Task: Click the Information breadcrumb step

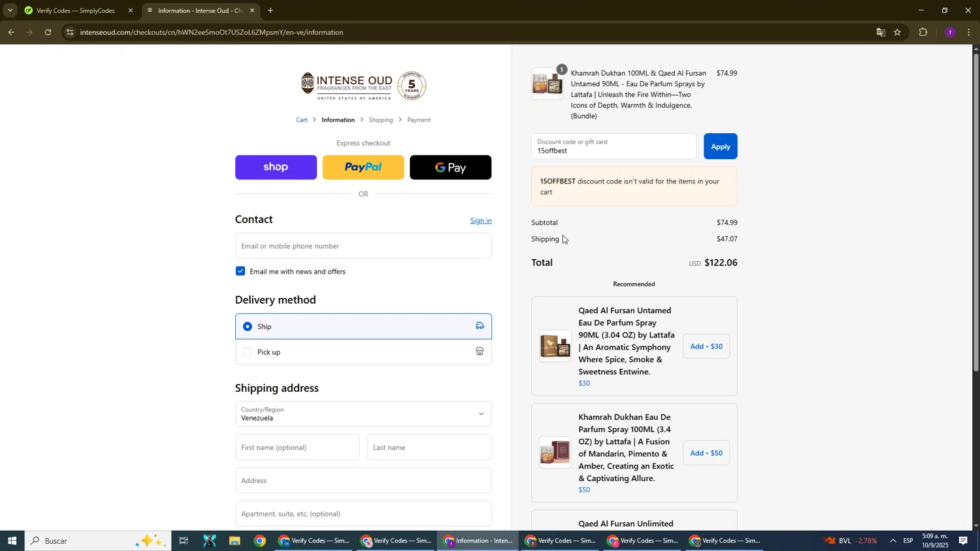Action: coord(338,120)
